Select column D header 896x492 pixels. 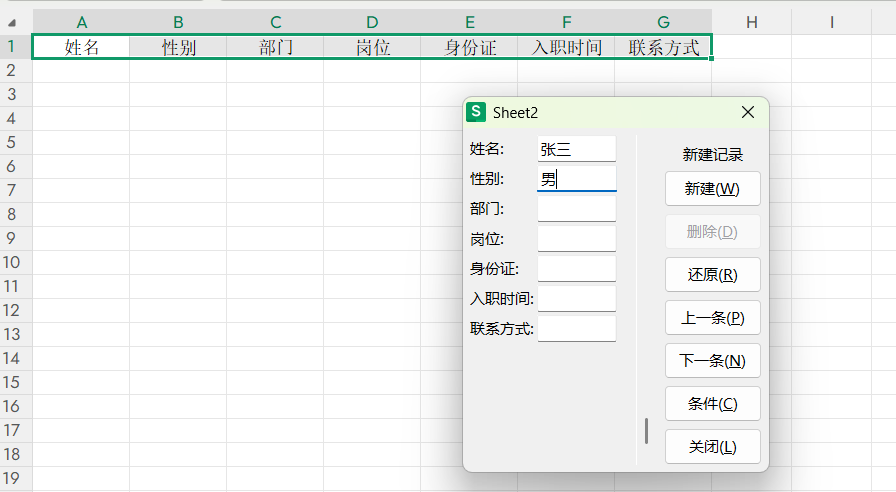tap(372, 22)
